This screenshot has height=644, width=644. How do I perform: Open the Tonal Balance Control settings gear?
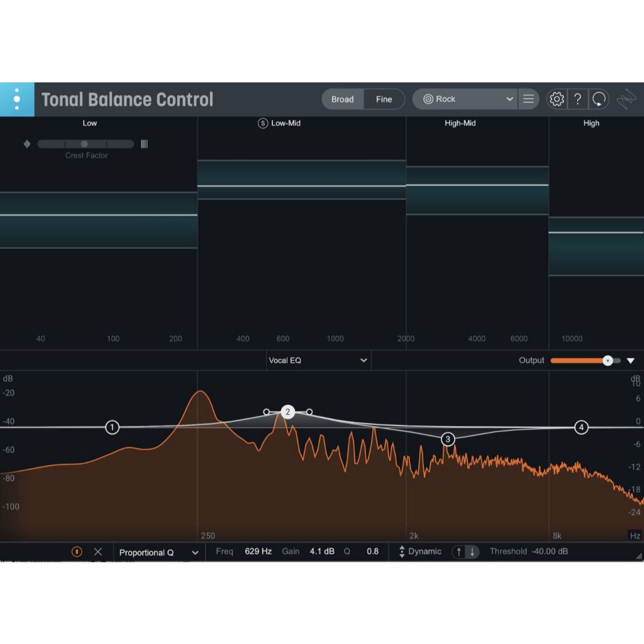(557, 99)
